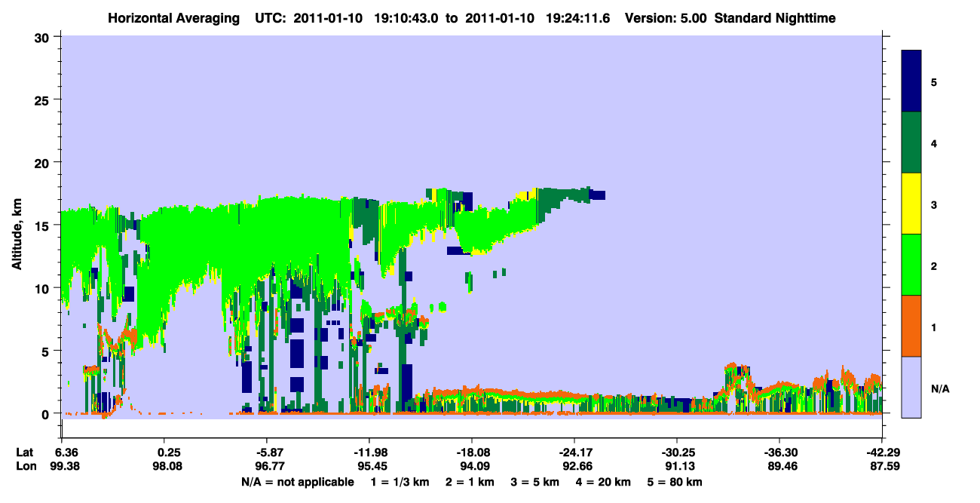
Task: Click longitude value 99.38
Action: tap(66, 467)
